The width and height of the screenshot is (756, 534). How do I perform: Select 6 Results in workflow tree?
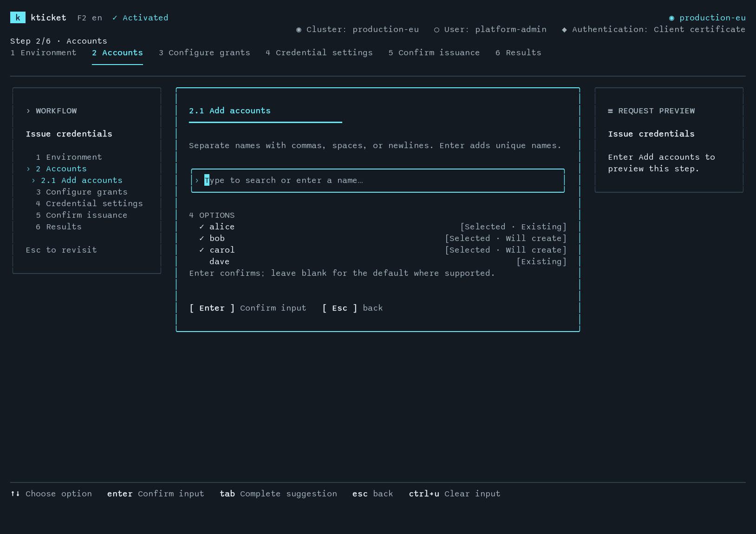click(59, 227)
